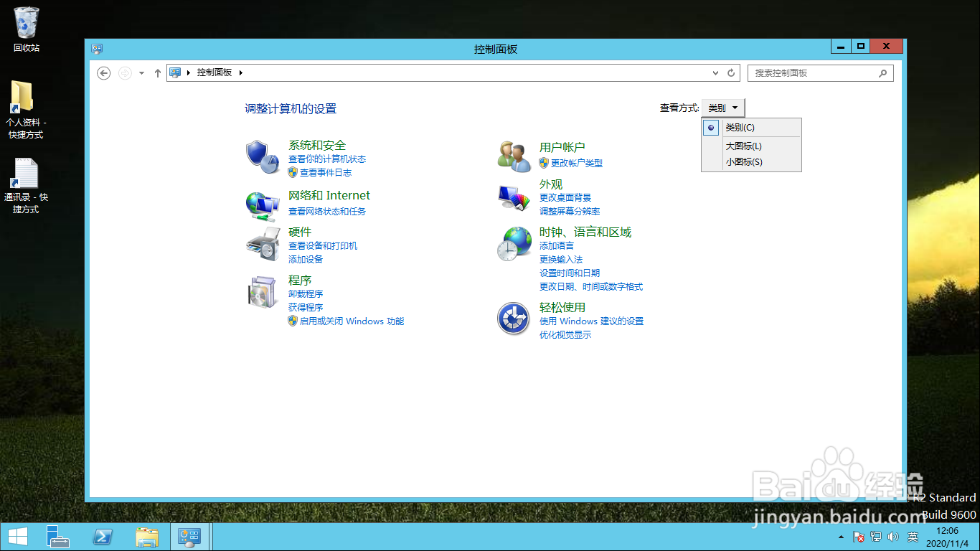Open recent locations dropdown arrow
This screenshot has height=551, width=980.
point(141,72)
